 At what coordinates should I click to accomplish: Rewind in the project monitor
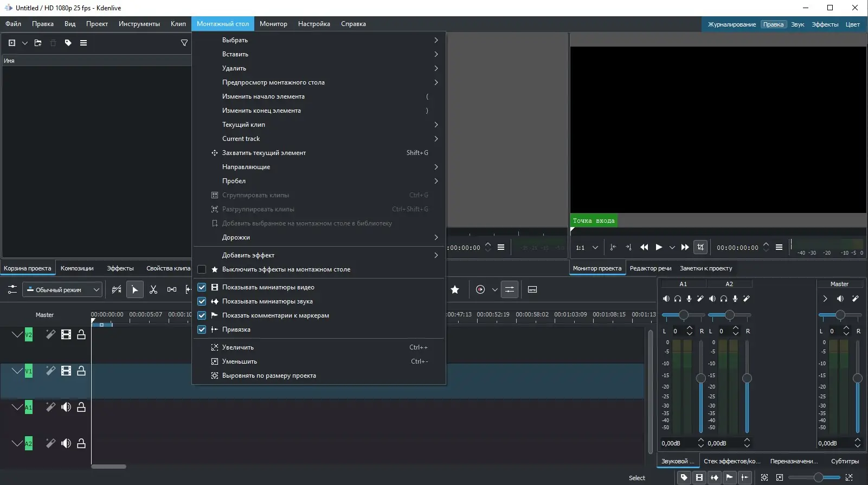coord(644,247)
